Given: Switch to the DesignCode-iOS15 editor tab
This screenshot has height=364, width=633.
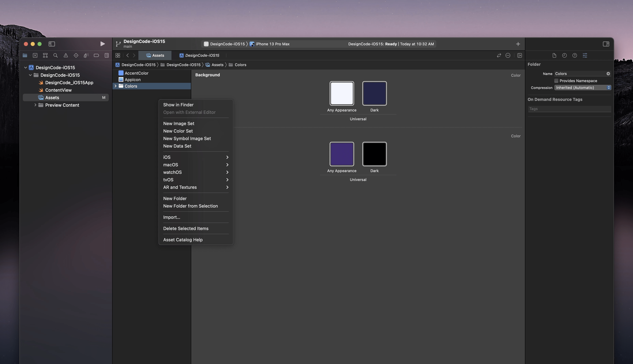Looking at the screenshot, I should tap(202, 56).
